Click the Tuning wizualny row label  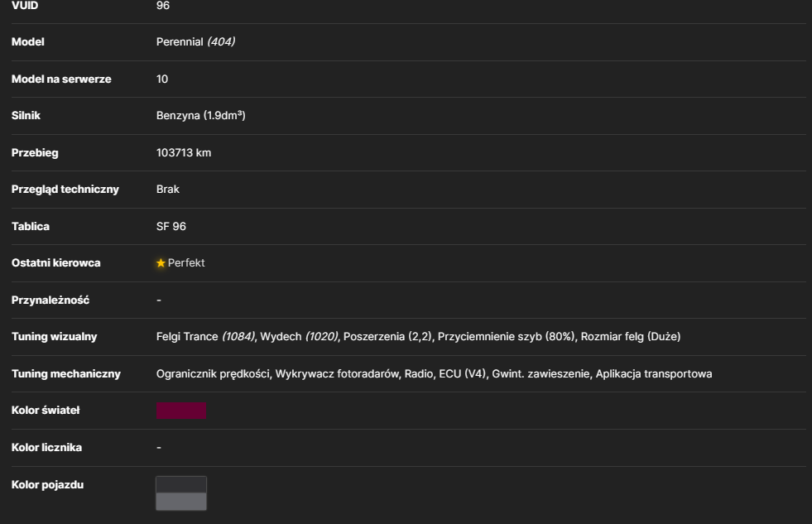[55, 337]
